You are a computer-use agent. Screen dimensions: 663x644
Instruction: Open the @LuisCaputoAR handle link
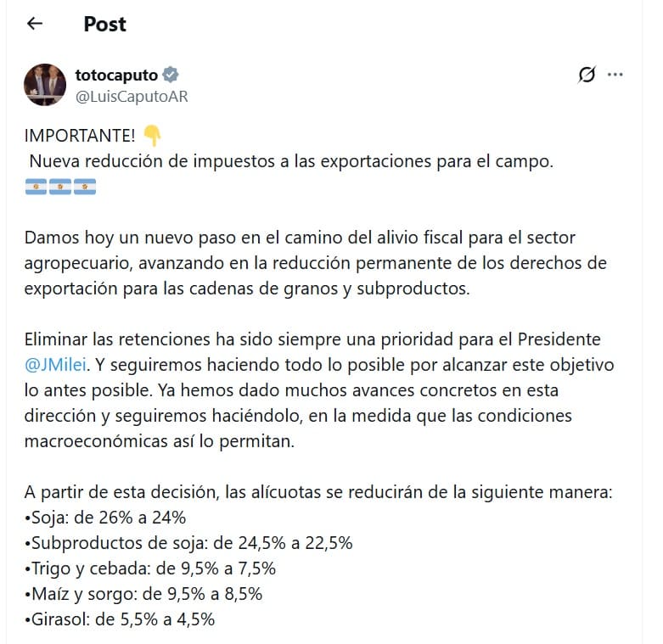(132, 96)
